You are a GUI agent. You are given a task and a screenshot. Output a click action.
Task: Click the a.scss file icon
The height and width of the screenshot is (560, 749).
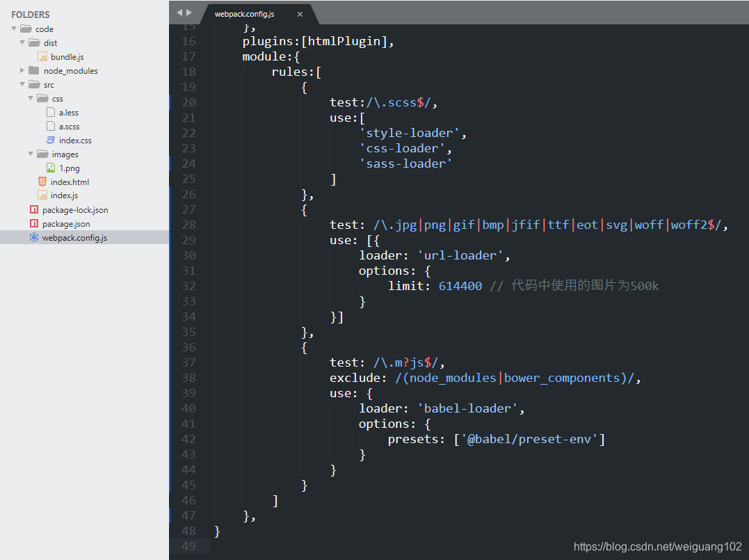pos(51,126)
